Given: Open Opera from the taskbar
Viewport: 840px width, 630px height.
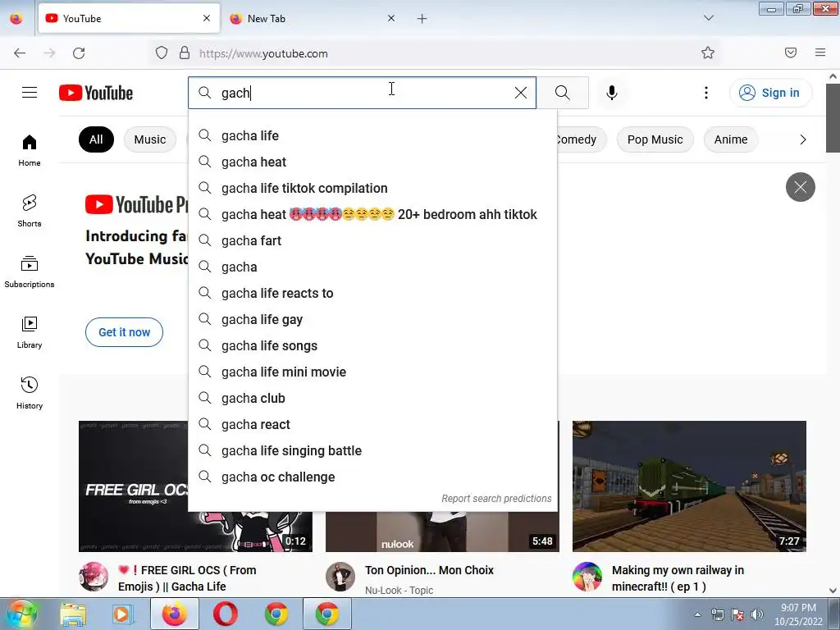Looking at the screenshot, I should pyautogui.click(x=226, y=614).
